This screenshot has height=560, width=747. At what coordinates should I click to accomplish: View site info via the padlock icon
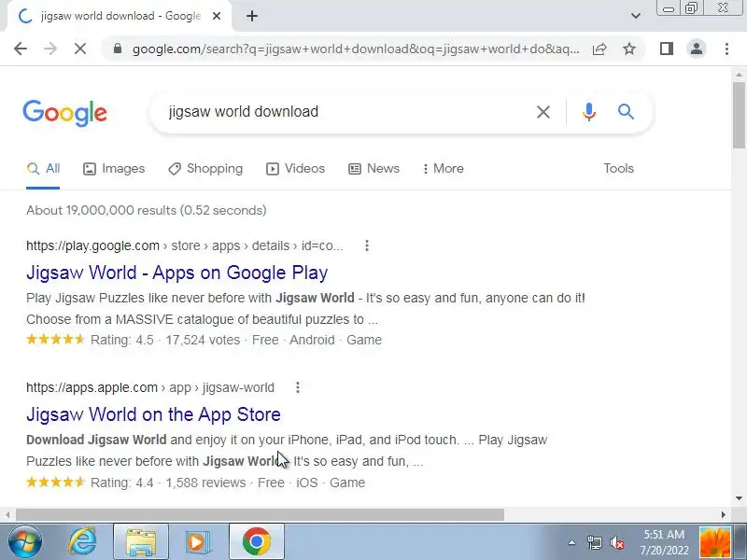118,49
